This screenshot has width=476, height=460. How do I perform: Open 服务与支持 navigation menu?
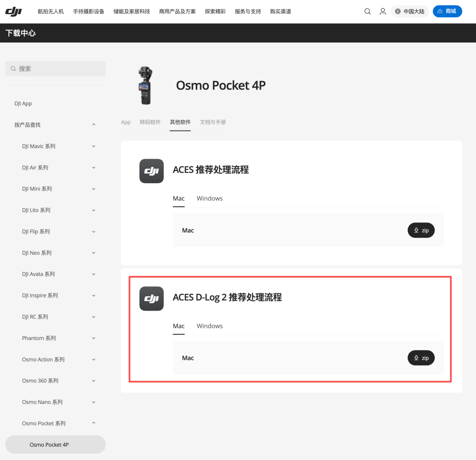click(x=248, y=11)
